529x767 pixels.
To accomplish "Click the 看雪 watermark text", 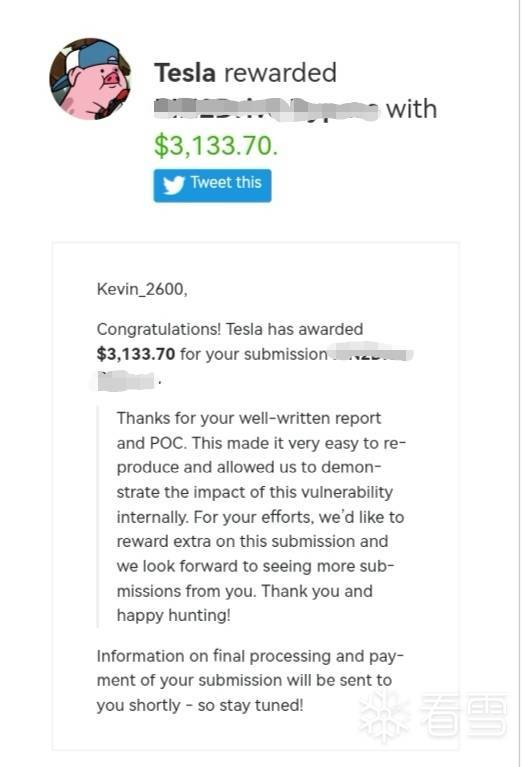I will (x=463, y=716).
